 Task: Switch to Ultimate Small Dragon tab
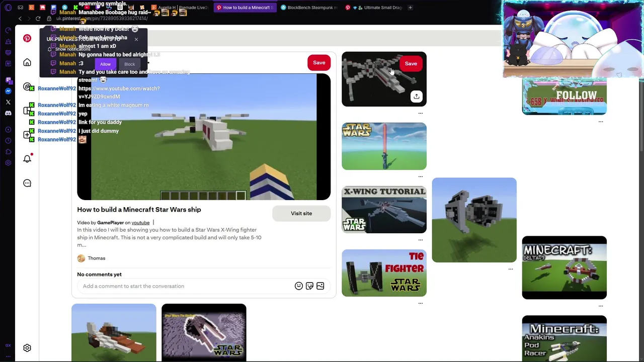coord(373,8)
